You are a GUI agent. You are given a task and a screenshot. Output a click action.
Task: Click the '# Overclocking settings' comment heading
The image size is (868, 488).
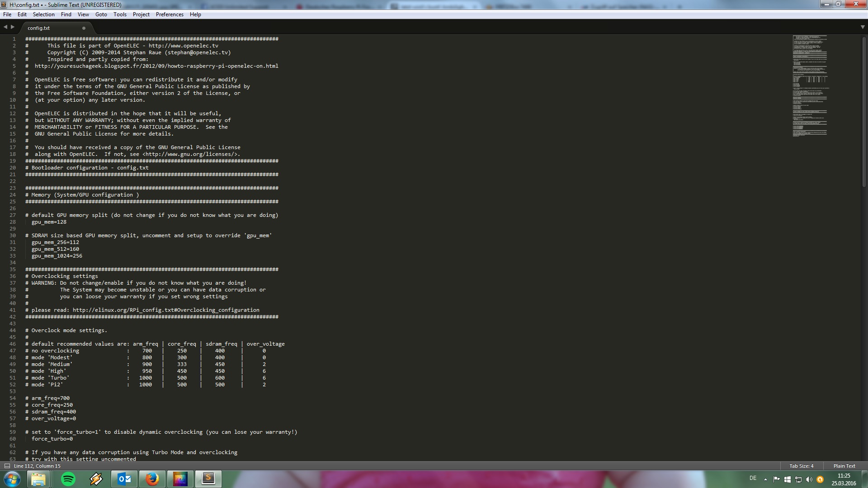61,276
